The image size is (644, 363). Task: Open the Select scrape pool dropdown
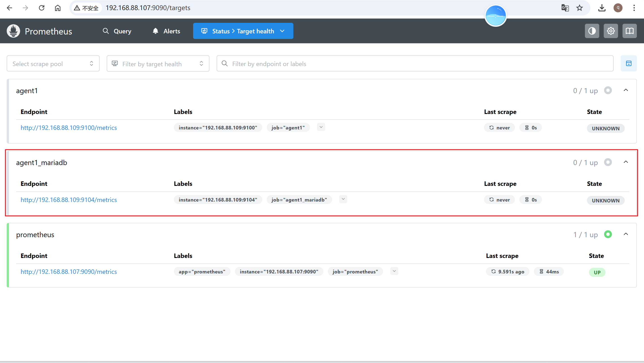[x=53, y=64]
